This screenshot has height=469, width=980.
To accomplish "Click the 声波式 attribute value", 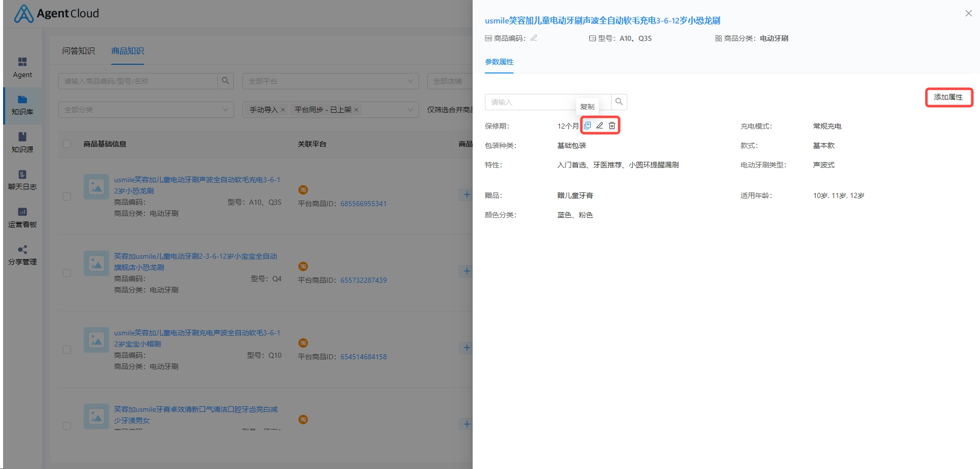I will (824, 165).
